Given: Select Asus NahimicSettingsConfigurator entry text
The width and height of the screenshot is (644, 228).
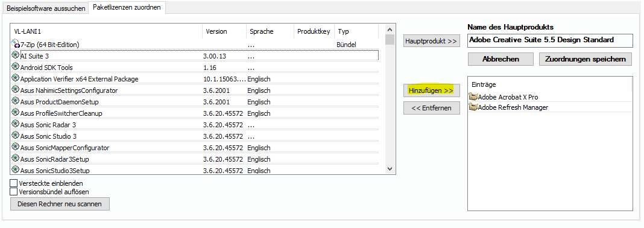Looking at the screenshot, I should [69, 90].
